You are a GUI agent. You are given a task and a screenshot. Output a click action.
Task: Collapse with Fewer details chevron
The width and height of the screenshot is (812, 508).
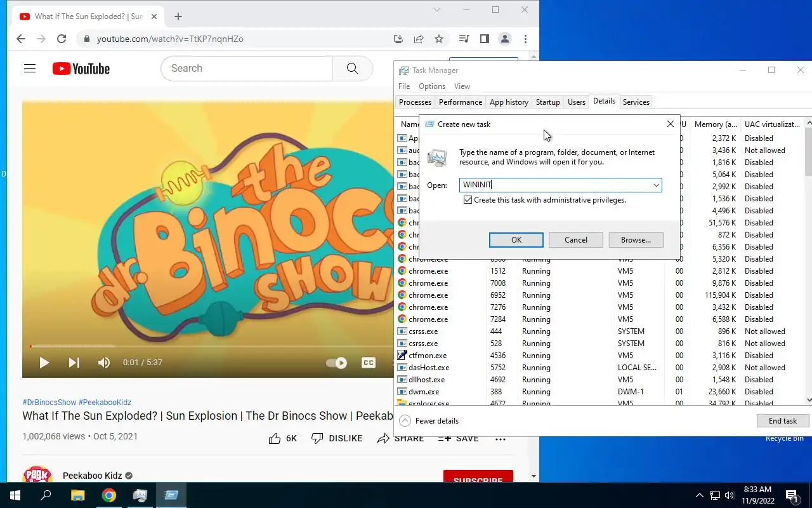point(405,421)
